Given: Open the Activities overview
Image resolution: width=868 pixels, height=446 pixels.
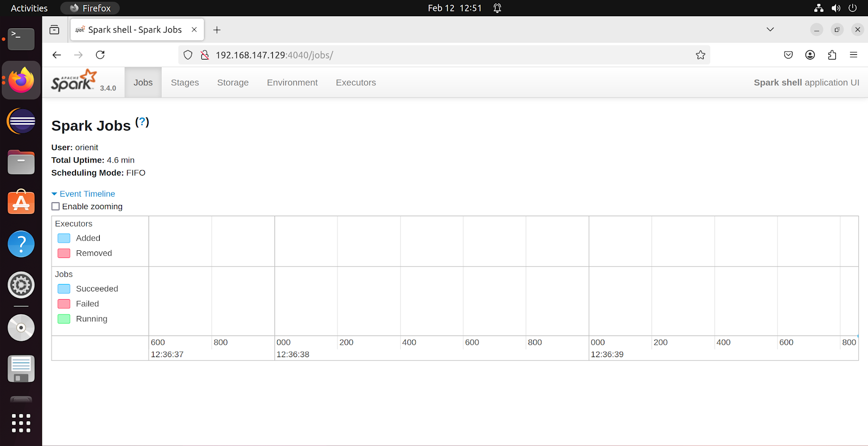Looking at the screenshot, I should tap(29, 8).
